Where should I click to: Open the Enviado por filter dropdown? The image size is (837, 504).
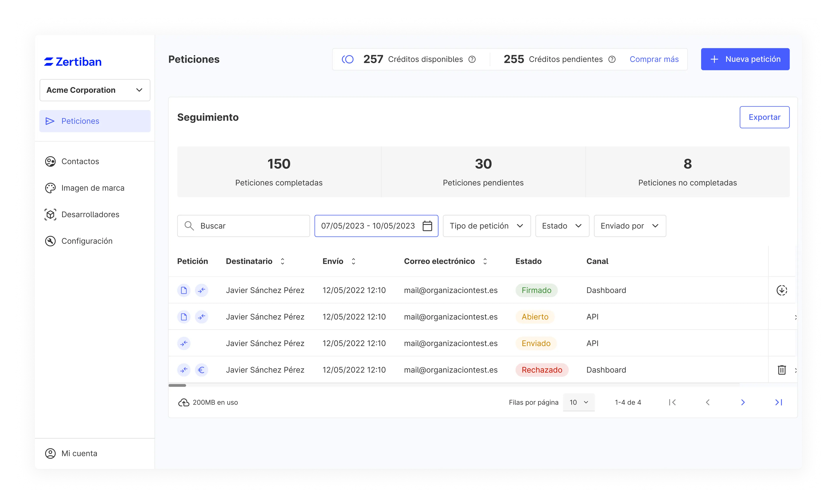(630, 226)
